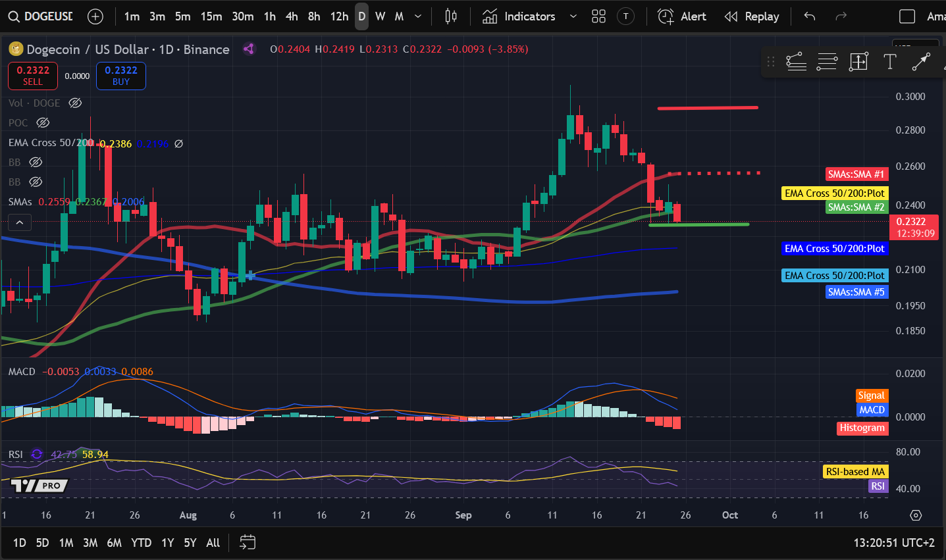The height and width of the screenshot is (560, 946).
Task: Set range to YTD
Action: pos(141,543)
